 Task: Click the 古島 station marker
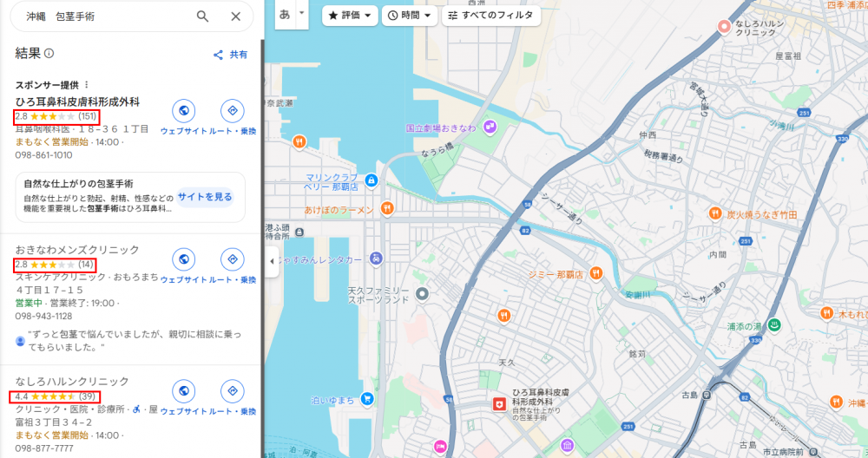[x=707, y=395]
